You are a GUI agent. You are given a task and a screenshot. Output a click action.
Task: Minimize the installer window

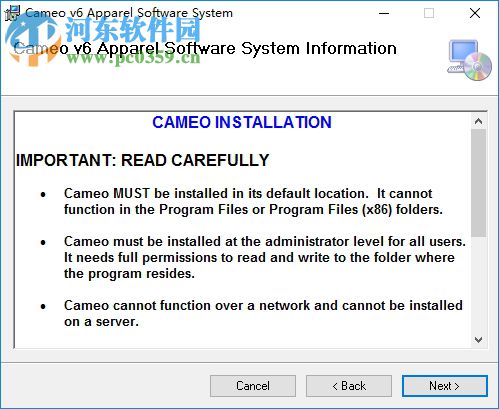[x=384, y=13]
